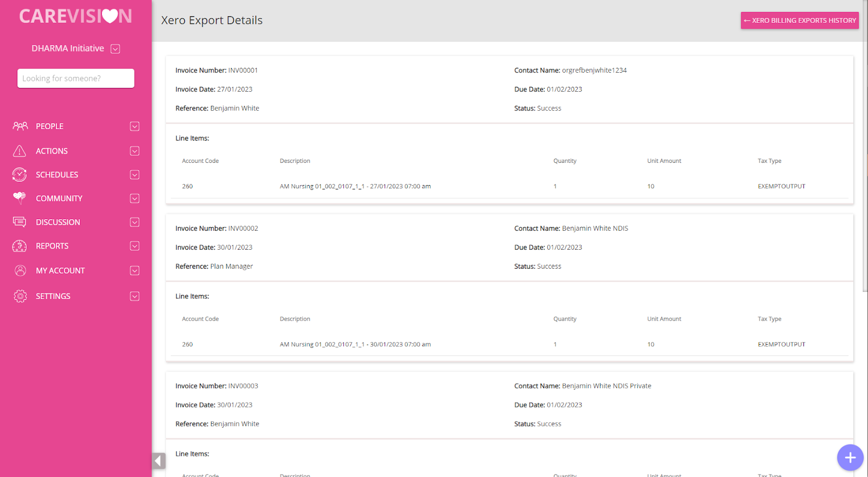The height and width of the screenshot is (477, 868).
Task: Click INV00002 Quantity column header
Action: tap(565, 319)
